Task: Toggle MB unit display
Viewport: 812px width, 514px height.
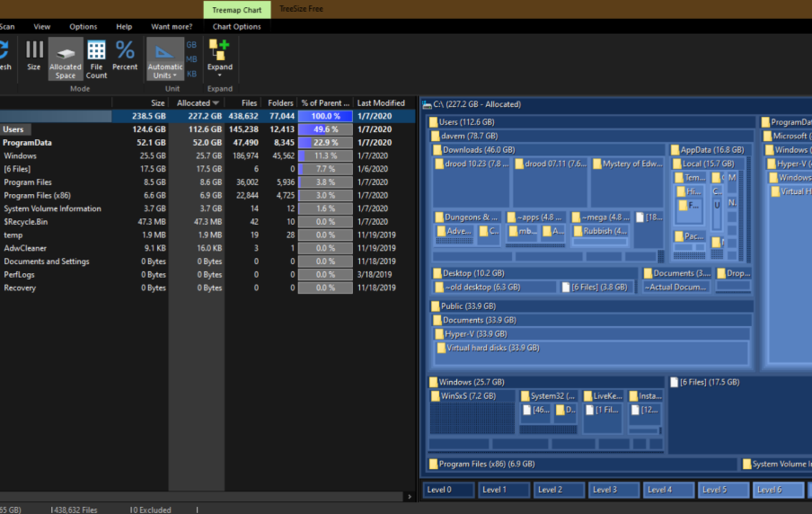Action: point(191,59)
